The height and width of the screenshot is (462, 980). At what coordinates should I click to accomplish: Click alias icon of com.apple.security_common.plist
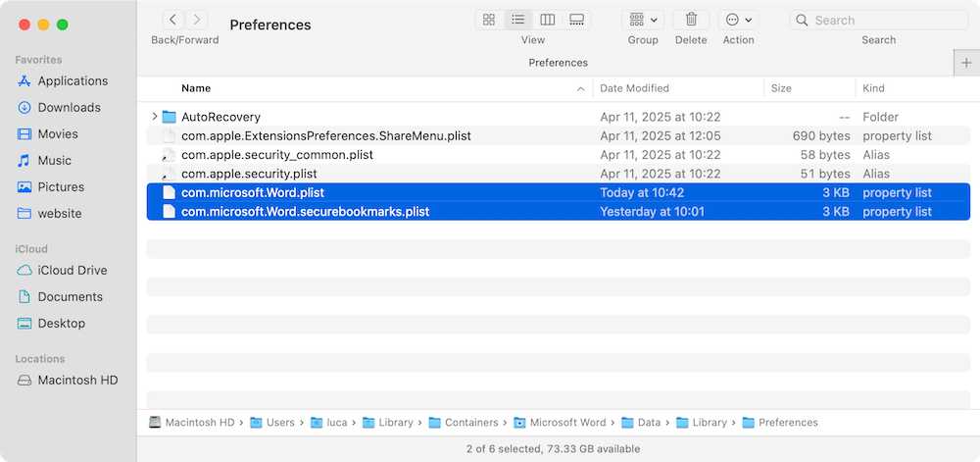169,154
